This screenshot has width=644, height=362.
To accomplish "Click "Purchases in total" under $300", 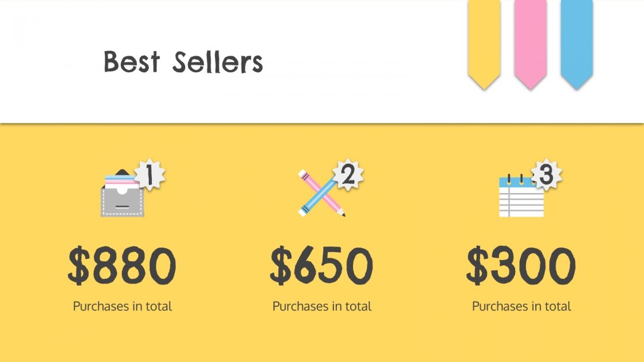I will pos(522,306).
